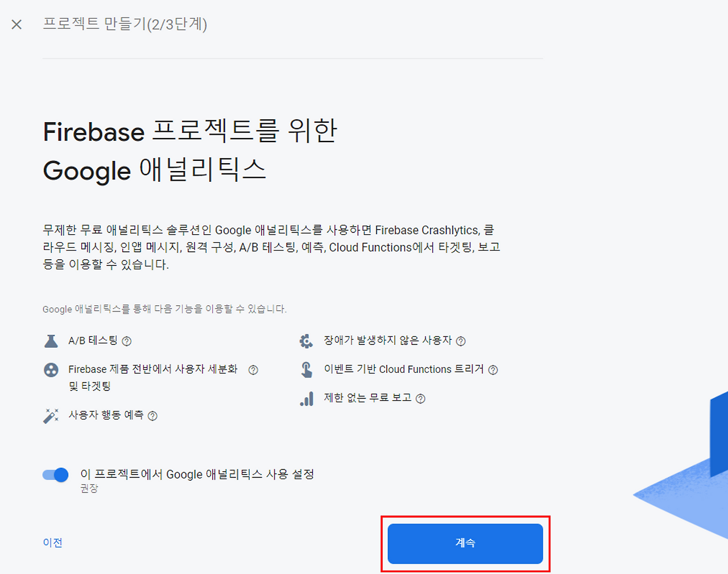Click the Cloud Functions 트리거 touch icon
This screenshot has width=728, height=574.
click(x=307, y=370)
